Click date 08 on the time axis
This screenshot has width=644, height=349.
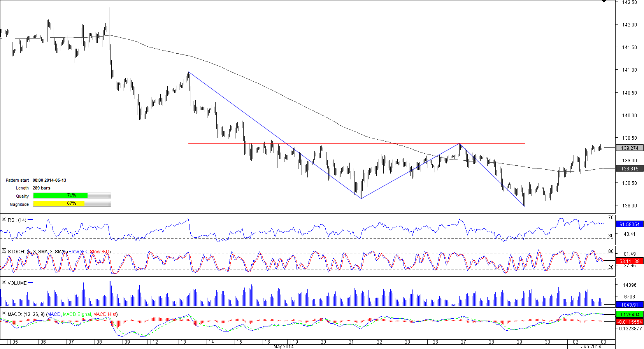pyautogui.click(x=99, y=342)
